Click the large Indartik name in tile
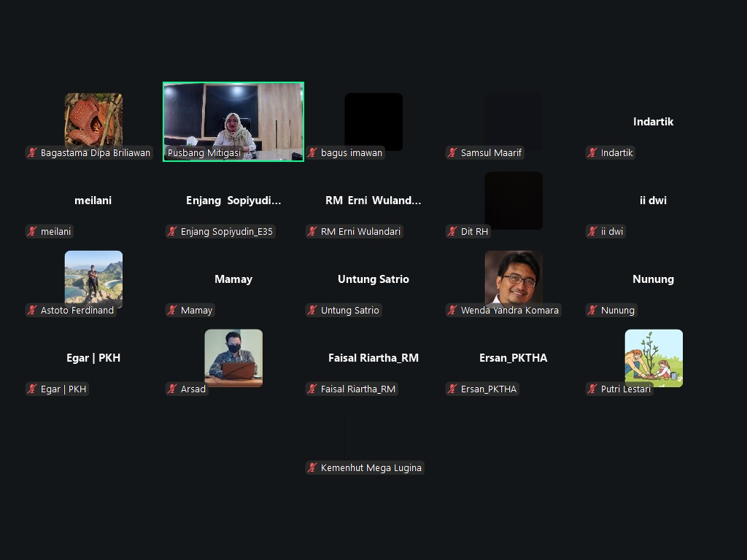This screenshot has height=560, width=747. [653, 122]
